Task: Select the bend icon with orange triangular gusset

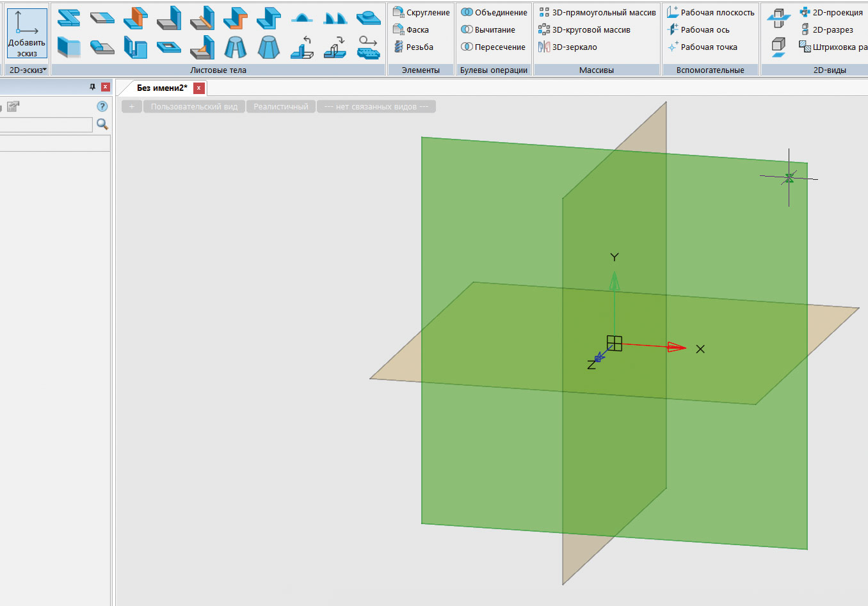Action: click(x=202, y=47)
